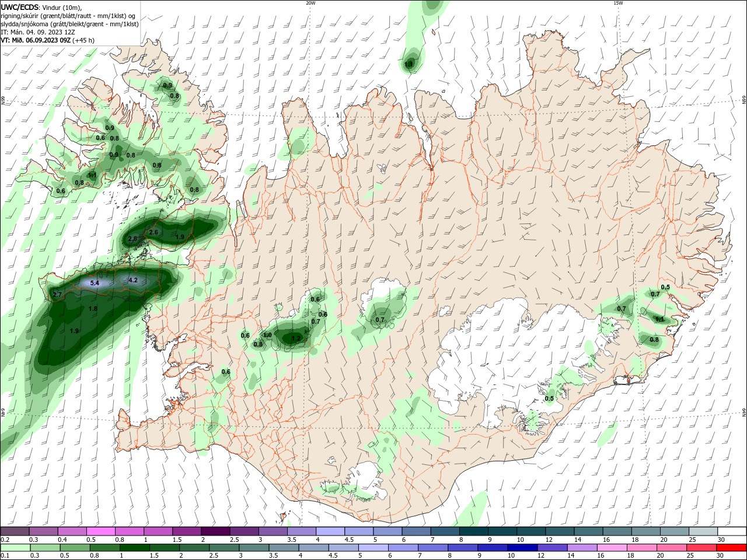Click the UWC/ECDS title in the header
The image size is (747, 560).
[x=21, y=7]
